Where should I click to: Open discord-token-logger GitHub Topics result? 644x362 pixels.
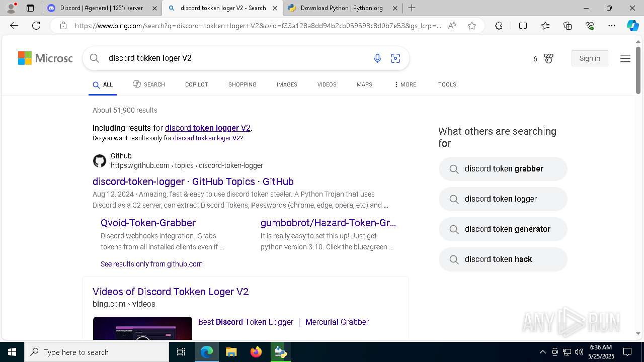point(193,182)
